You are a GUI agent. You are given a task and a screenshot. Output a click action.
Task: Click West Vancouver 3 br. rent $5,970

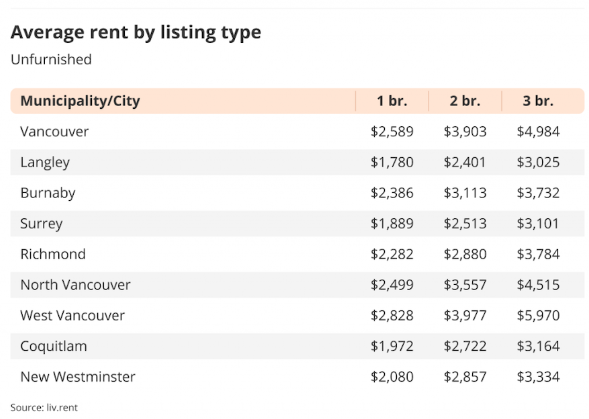[x=538, y=316]
